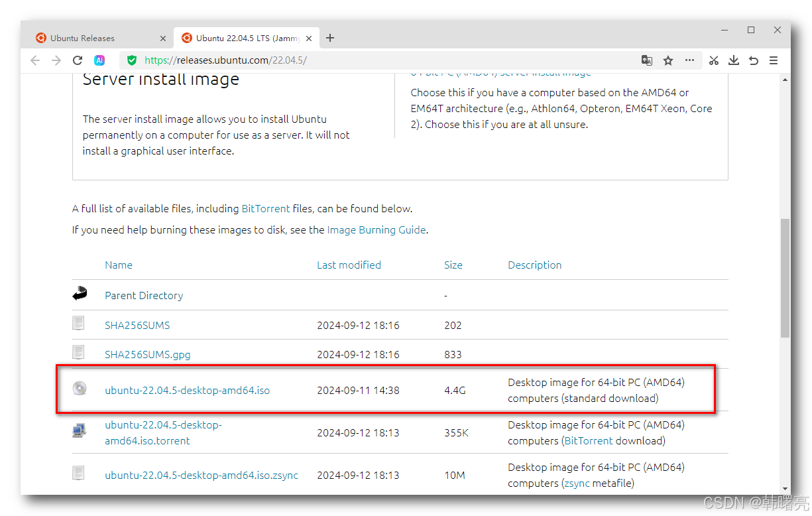Screen dimensions: 812x516
Task: Sort by Last modified column
Action: [349, 265]
